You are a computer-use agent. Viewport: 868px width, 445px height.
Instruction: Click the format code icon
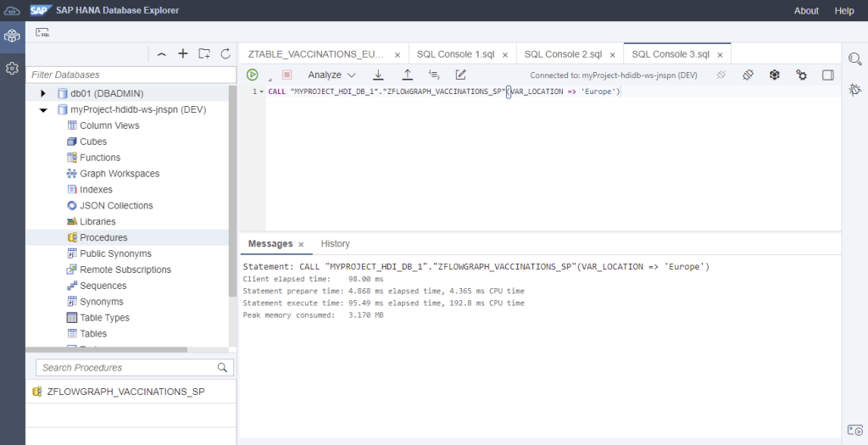point(434,75)
